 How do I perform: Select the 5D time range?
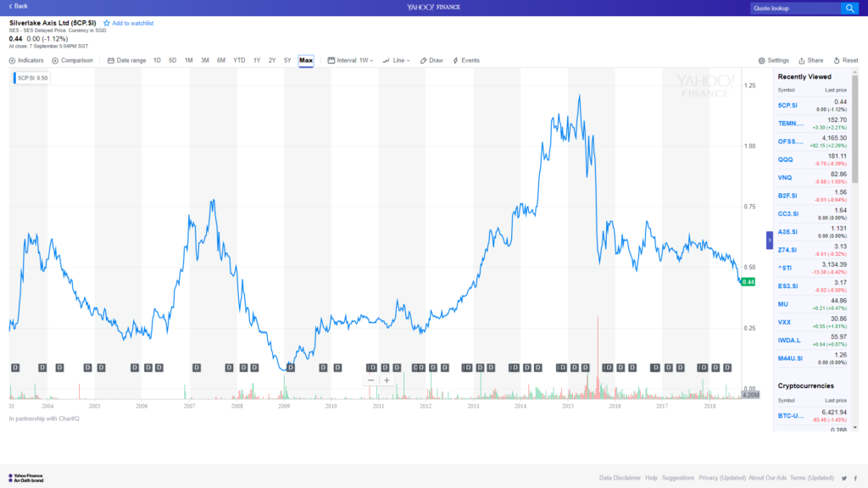pyautogui.click(x=173, y=60)
